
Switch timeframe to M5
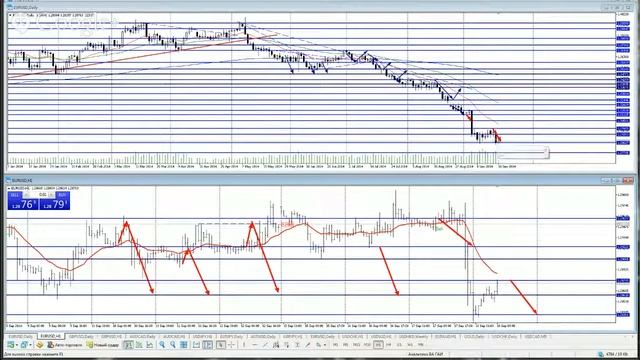(345, 345)
